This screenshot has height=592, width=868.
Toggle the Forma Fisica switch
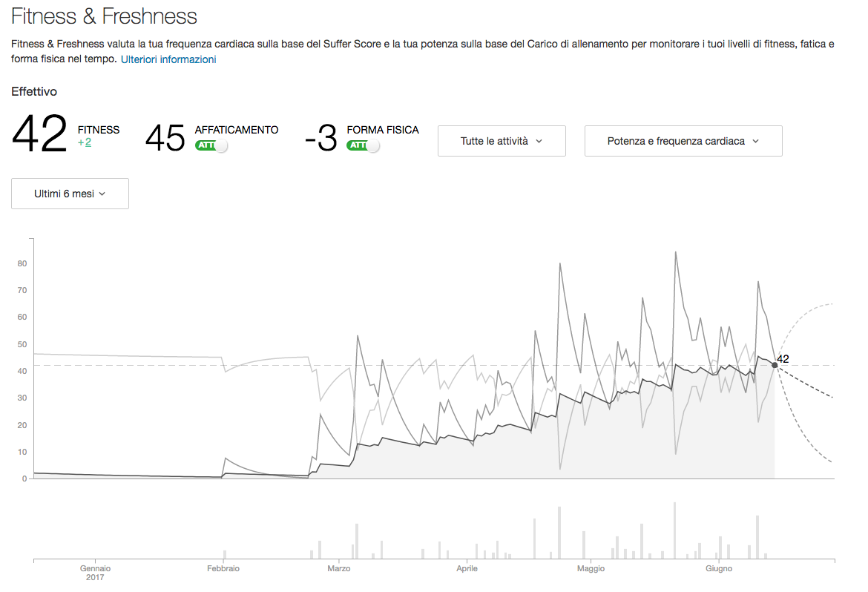click(x=363, y=145)
